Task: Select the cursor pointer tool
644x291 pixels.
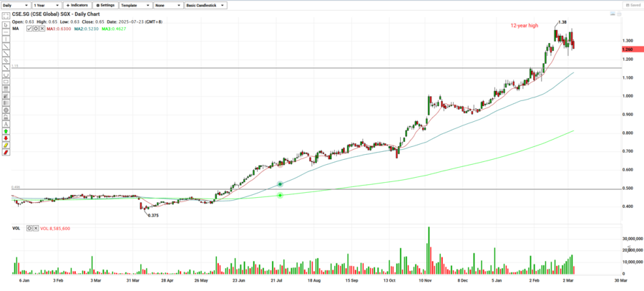Action: point(6,24)
